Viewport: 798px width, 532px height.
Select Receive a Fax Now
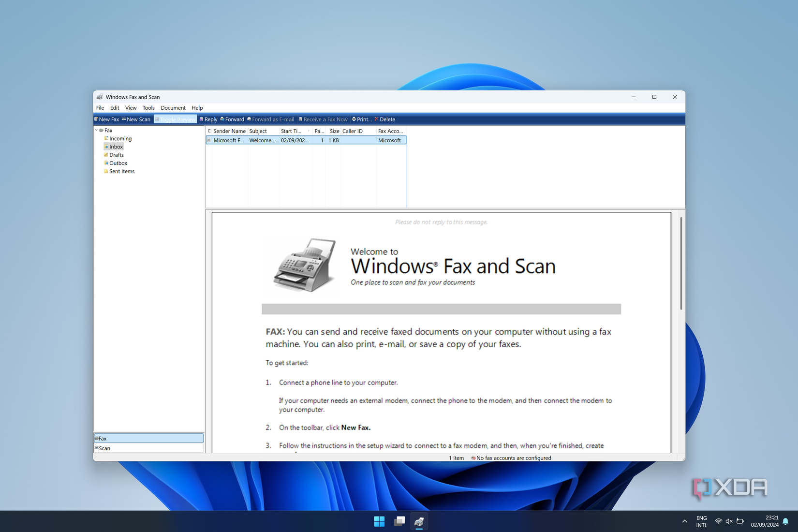(x=323, y=119)
